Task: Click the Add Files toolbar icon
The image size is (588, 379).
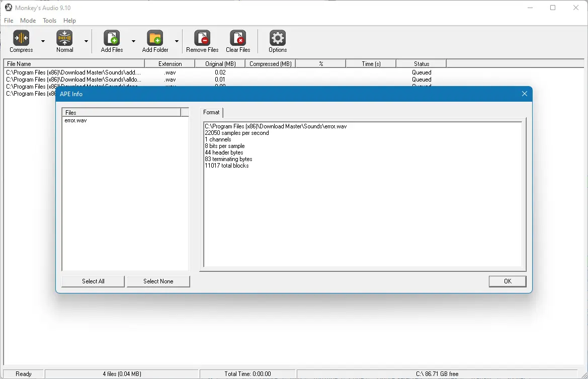Action: 112,38
